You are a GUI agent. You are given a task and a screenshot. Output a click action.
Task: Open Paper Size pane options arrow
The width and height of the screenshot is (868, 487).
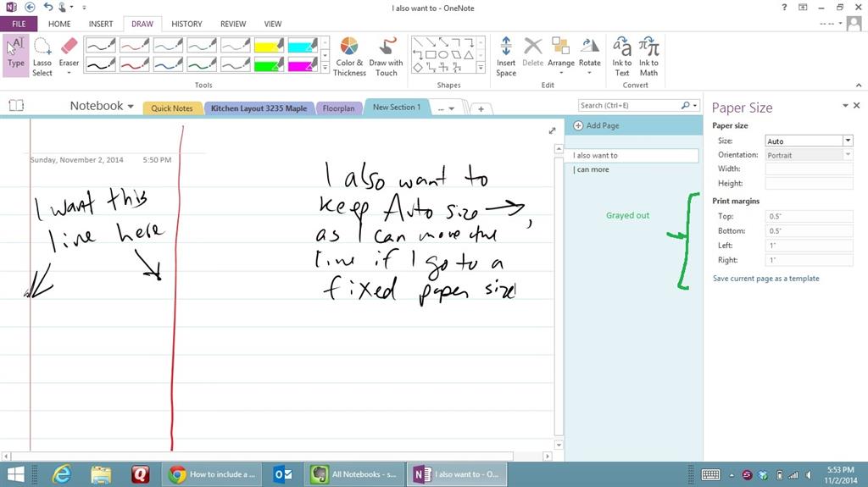[x=845, y=105]
